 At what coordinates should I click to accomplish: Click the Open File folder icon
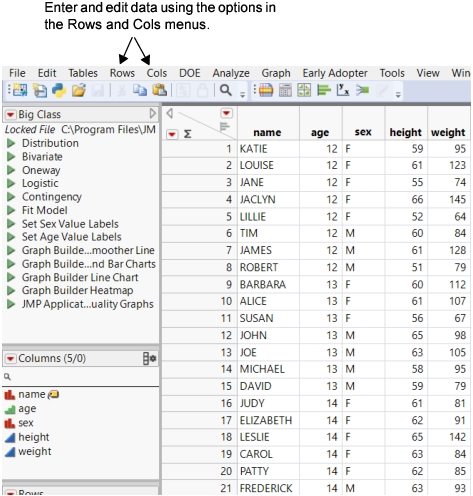[x=79, y=90]
